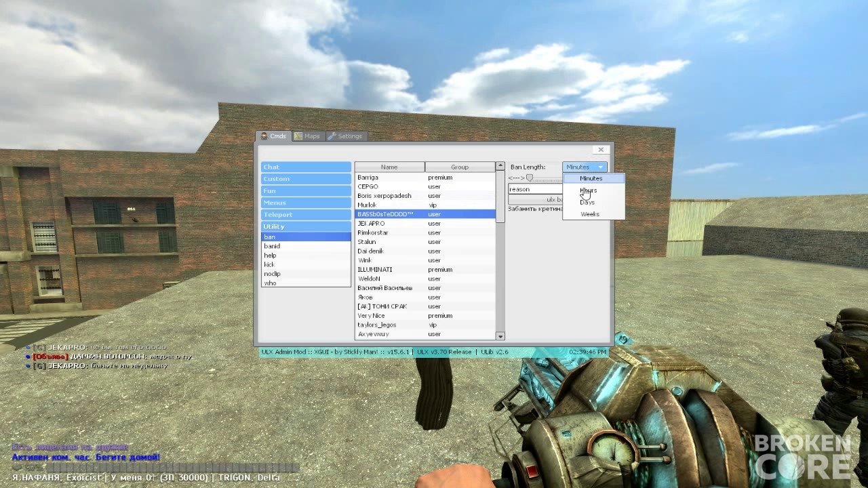The image size is (868, 488).
Task: Switch to the Cmds tab
Action: pos(274,136)
